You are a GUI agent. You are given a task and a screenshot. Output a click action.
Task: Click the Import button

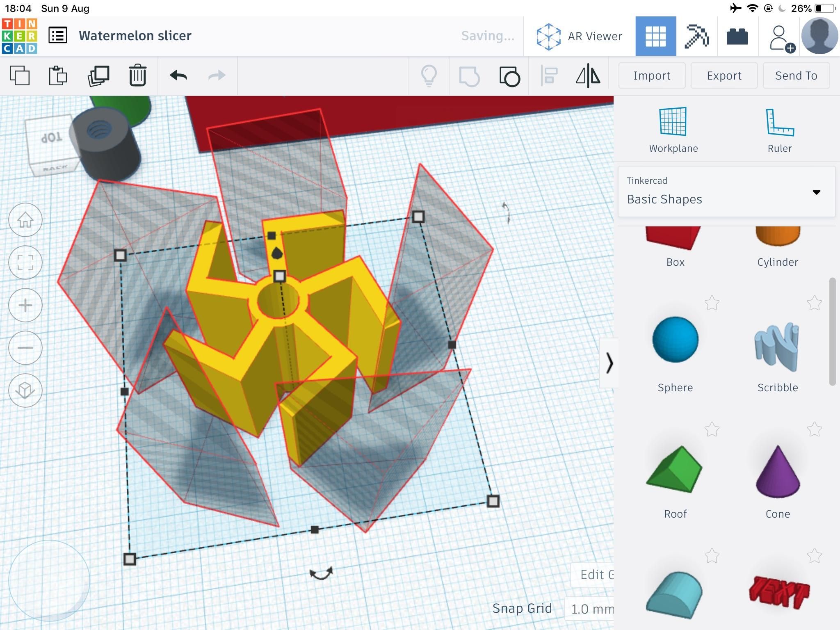[x=652, y=75]
